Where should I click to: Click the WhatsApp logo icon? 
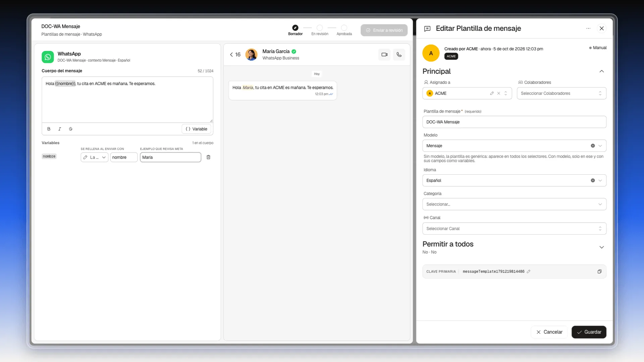(x=48, y=57)
